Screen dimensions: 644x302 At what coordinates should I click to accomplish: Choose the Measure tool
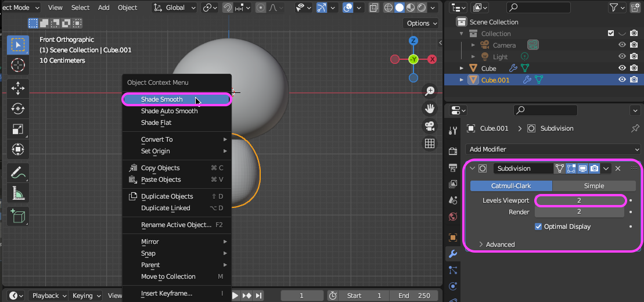coord(18,193)
